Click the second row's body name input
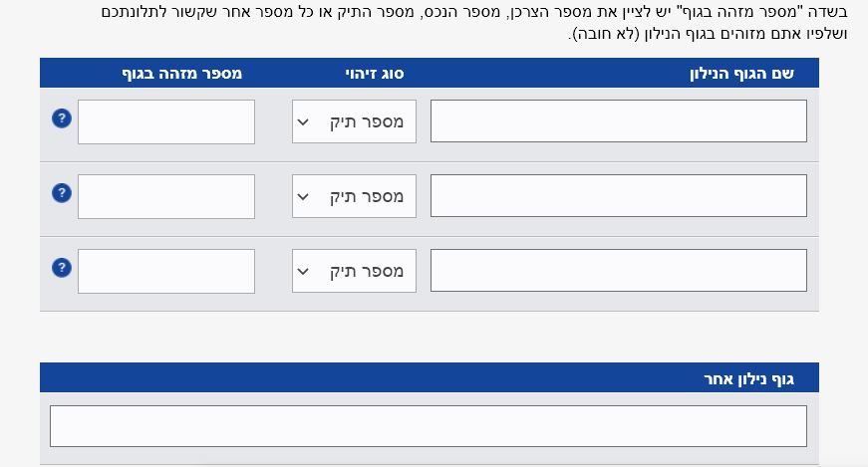Viewport: 868px width, 467px height. click(x=618, y=196)
